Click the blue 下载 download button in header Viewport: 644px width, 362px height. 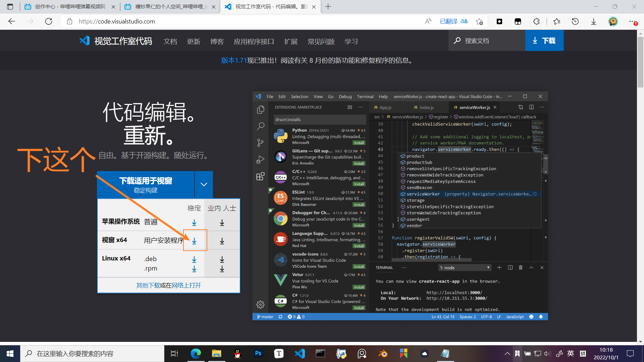544,41
